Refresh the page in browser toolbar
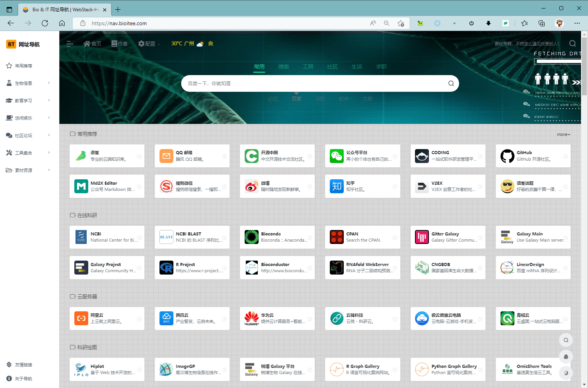The height and width of the screenshot is (388, 588). click(x=45, y=23)
